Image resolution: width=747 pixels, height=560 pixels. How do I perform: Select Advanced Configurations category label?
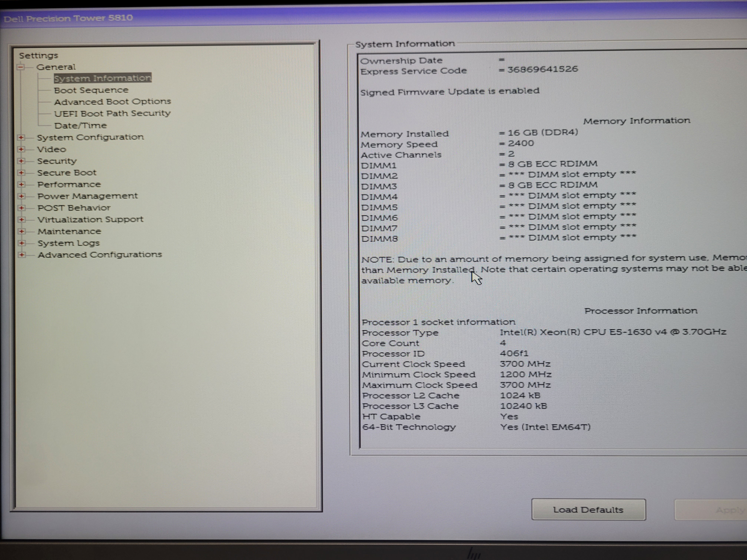coord(100,254)
